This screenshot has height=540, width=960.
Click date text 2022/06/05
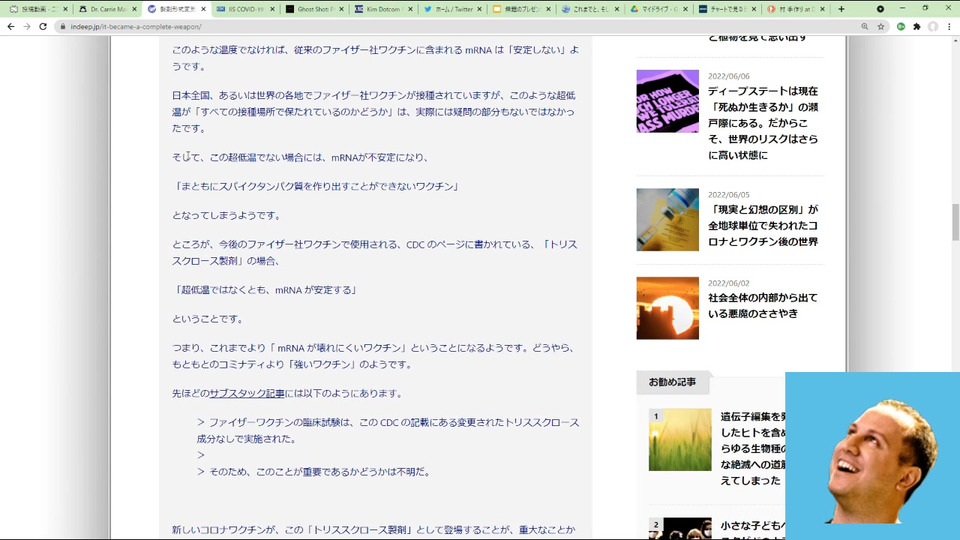(x=729, y=195)
